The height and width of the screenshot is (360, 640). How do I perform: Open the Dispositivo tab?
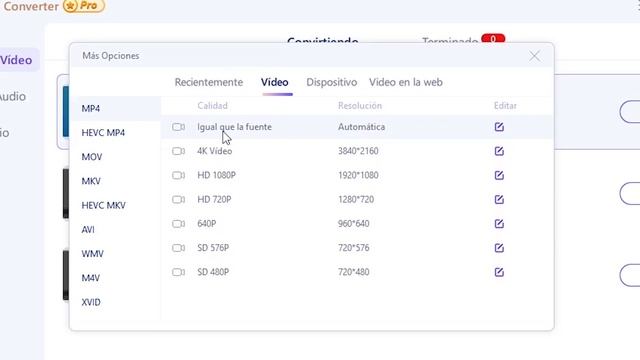pyautogui.click(x=331, y=82)
